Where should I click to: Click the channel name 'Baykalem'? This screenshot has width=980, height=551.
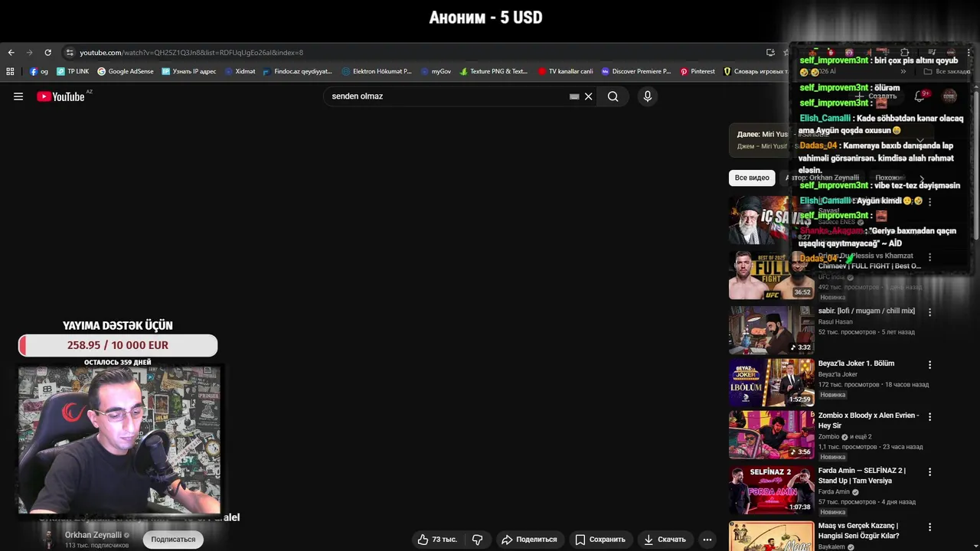pos(831,547)
